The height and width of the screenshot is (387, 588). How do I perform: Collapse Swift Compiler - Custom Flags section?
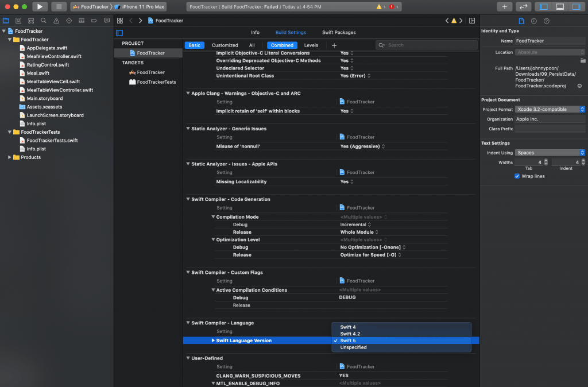[188, 272]
